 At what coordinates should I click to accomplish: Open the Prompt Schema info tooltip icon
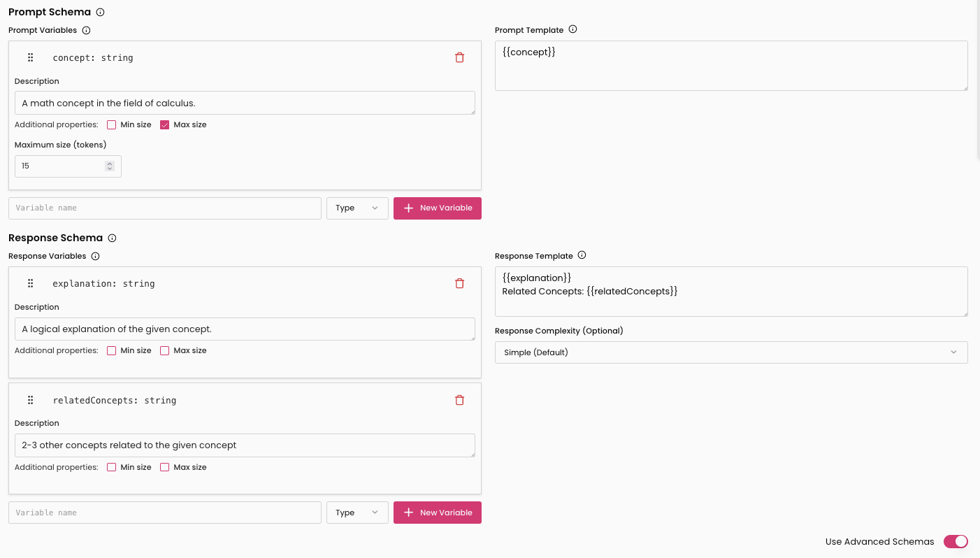(100, 13)
